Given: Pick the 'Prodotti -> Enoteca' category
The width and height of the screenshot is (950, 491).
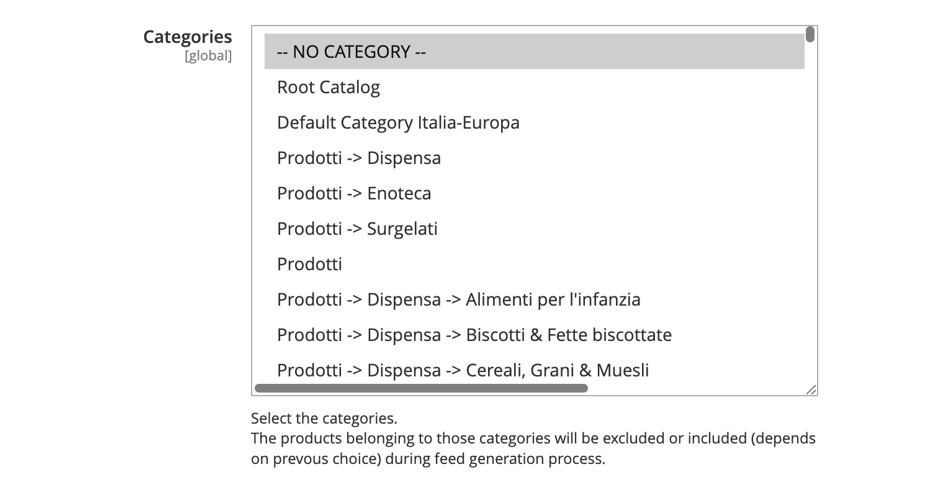Looking at the screenshot, I should (354, 193).
